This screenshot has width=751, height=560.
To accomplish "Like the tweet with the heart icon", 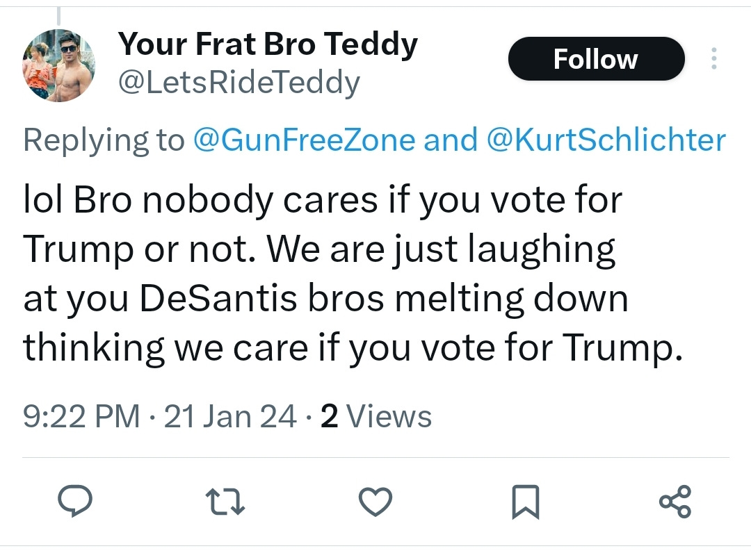I will [375, 502].
